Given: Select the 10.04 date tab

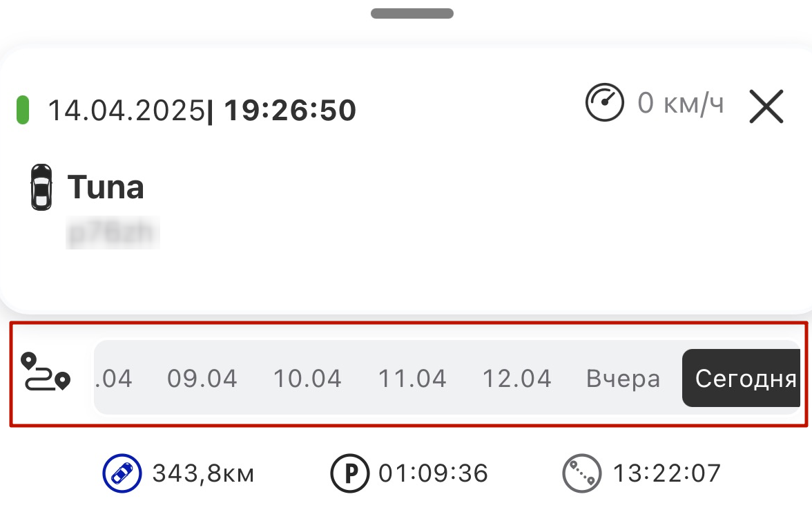Looking at the screenshot, I should coord(307,379).
